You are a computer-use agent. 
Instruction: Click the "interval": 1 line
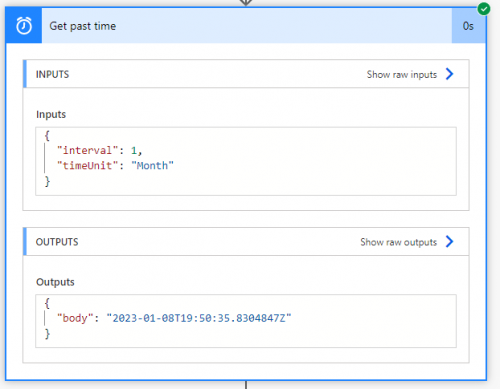(x=100, y=151)
